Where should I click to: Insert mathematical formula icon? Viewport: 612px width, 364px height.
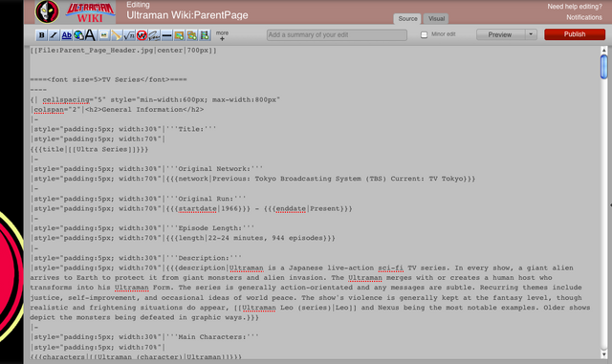(129, 35)
